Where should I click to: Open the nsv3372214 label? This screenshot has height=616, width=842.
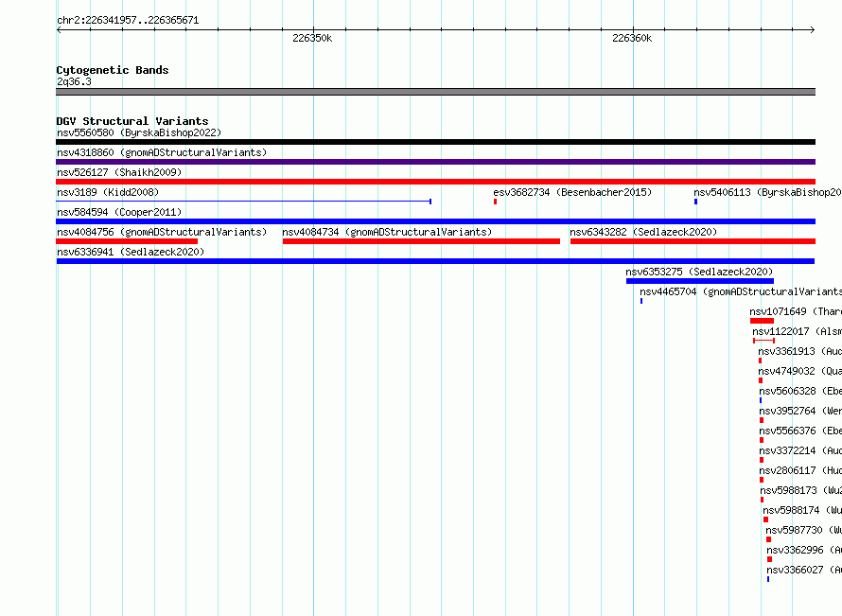(x=800, y=450)
